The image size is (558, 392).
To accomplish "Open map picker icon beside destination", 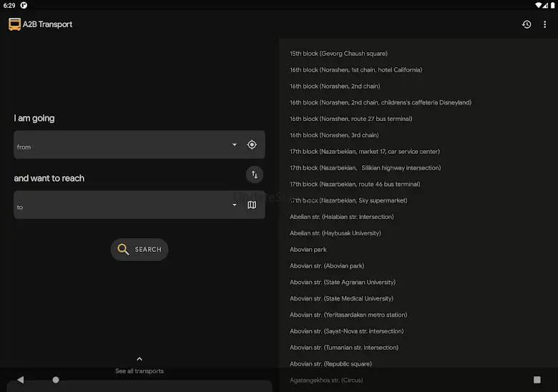I will pos(252,205).
